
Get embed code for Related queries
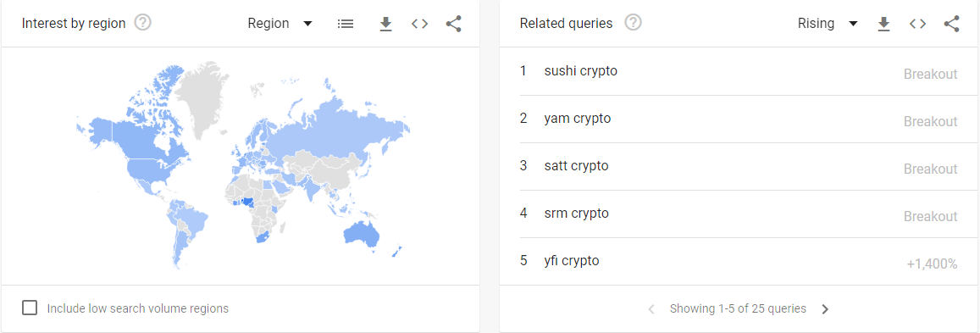click(x=916, y=24)
